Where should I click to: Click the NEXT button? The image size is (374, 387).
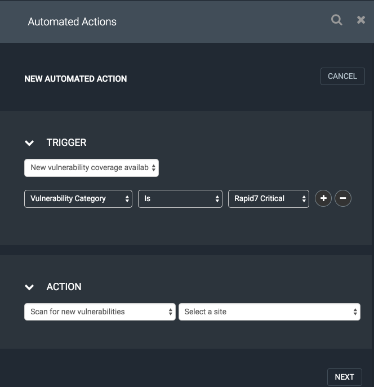click(344, 377)
